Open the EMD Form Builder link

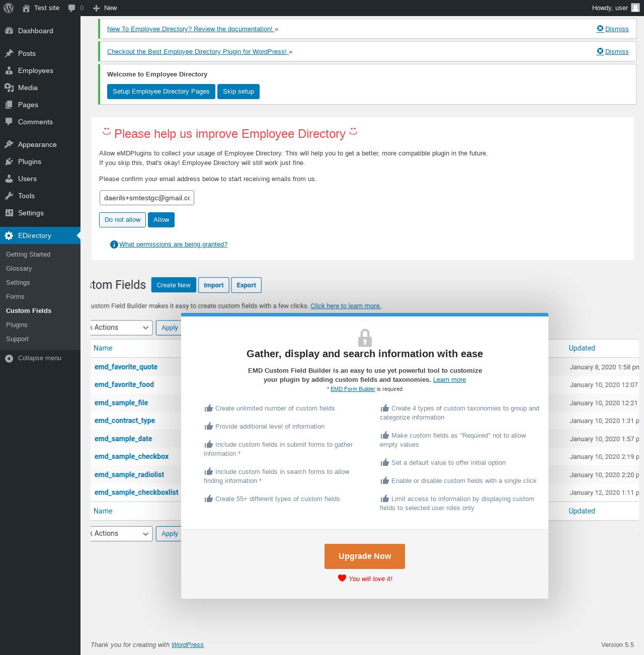[x=353, y=389]
